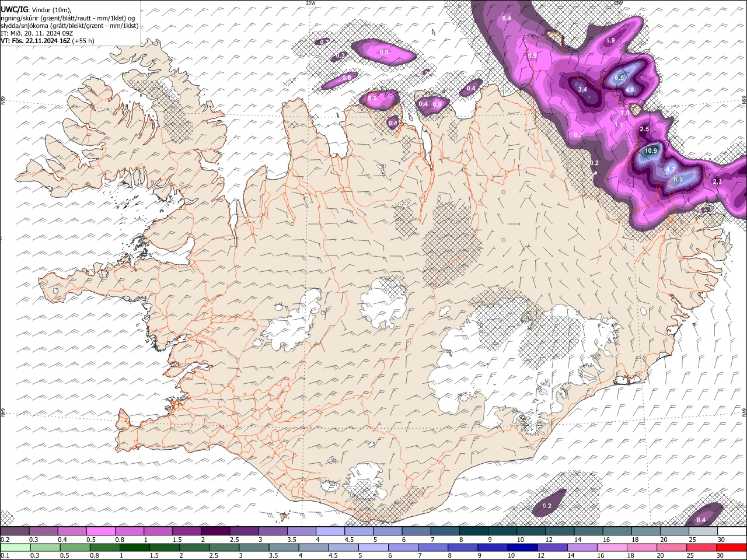Click the bright pink 0.5–0.8 upper scale swatch
The height and width of the screenshot is (560, 747).
coord(100,531)
